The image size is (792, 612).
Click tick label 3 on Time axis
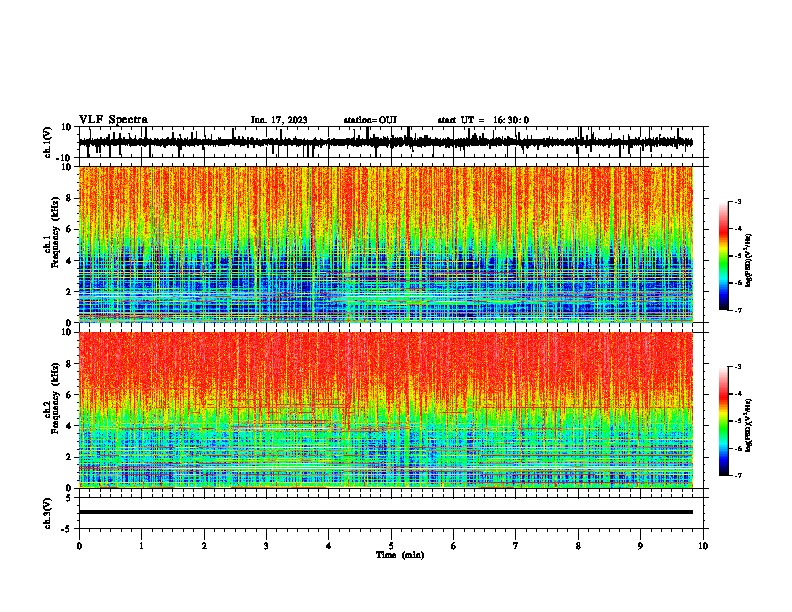(x=266, y=546)
